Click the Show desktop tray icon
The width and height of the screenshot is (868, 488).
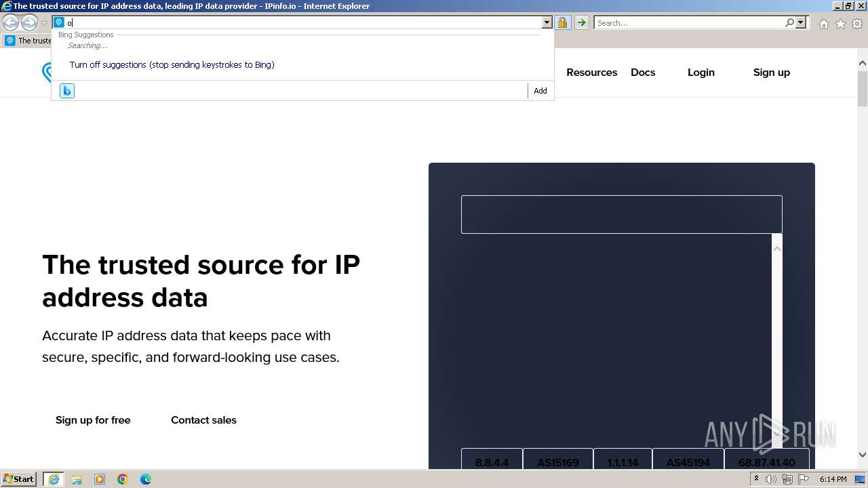point(860,479)
